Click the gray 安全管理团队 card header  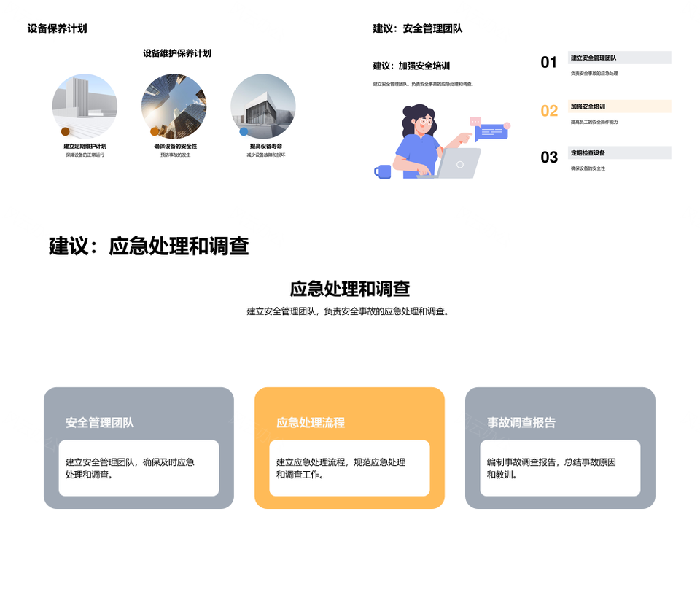click(100, 422)
